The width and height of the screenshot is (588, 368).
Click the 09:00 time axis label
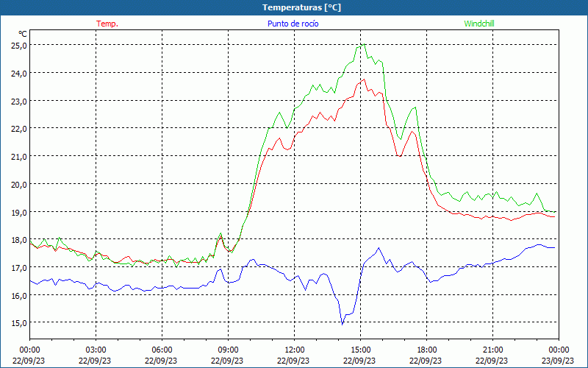pos(228,350)
